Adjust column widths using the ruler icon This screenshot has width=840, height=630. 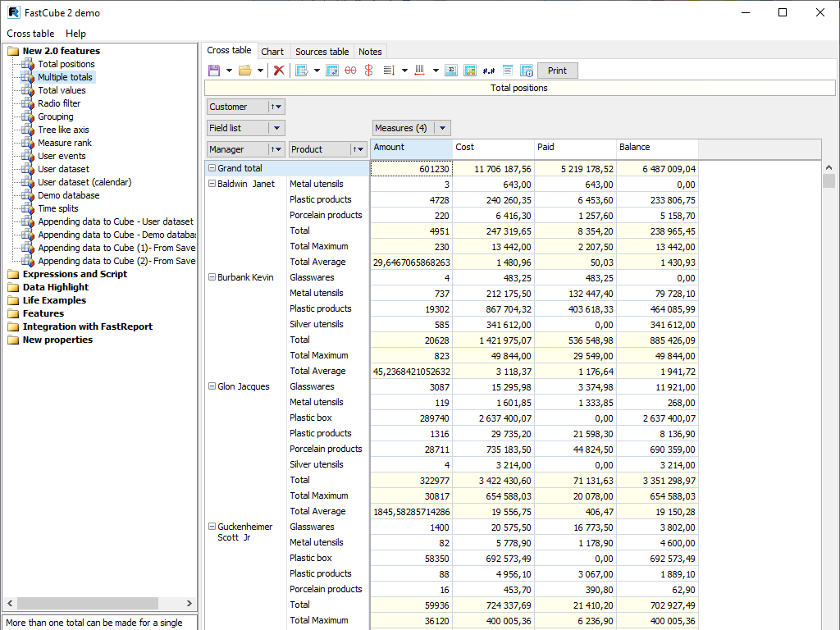[419, 70]
